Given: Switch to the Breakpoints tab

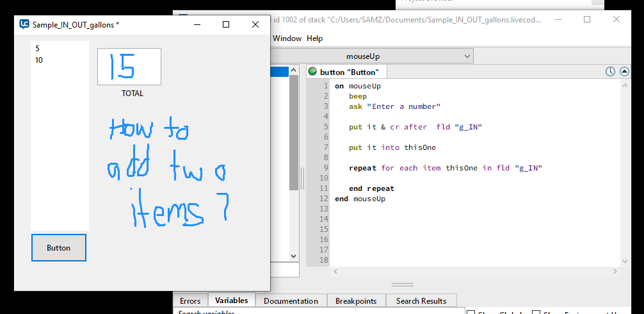Looking at the screenshot, I should coord(355,301).
